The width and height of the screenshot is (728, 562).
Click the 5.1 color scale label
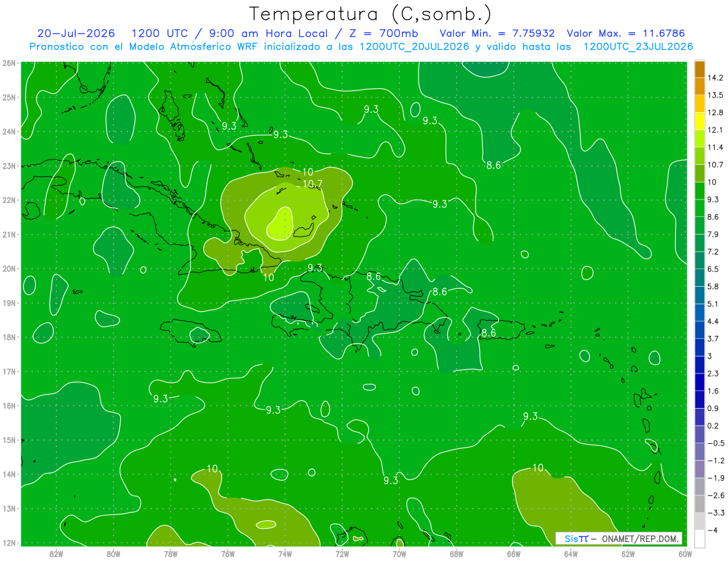click(x=713, y=304)
